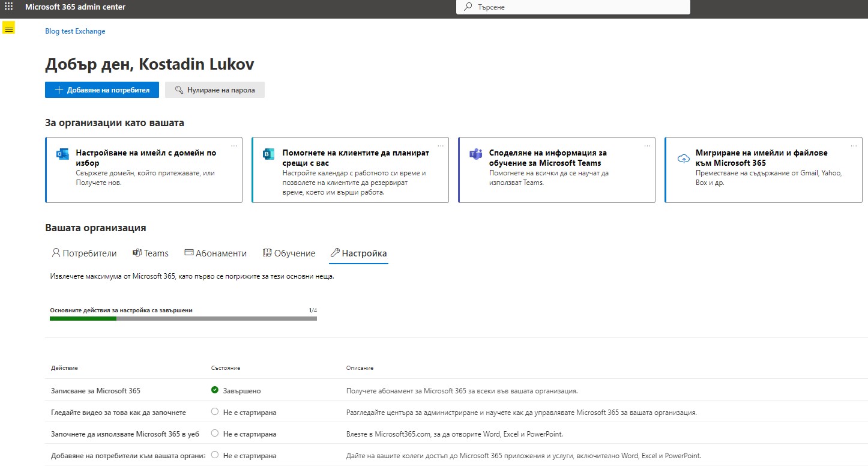Click the Bookings icon on calendar card
Screen dimensions: 868x466
pyautogui.click(x=269, y=154)
